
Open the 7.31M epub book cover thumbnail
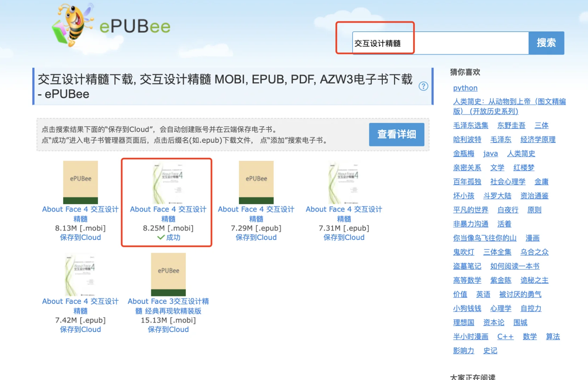[x=344, y=182]
